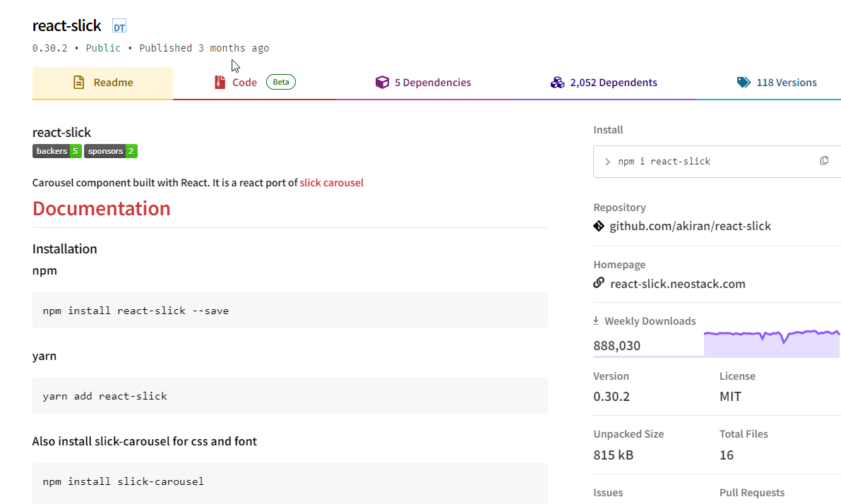Click the 815 kB unpacked size value
Image resolution: width=841 pixels, height=504 pixels.
click(614, 455)
